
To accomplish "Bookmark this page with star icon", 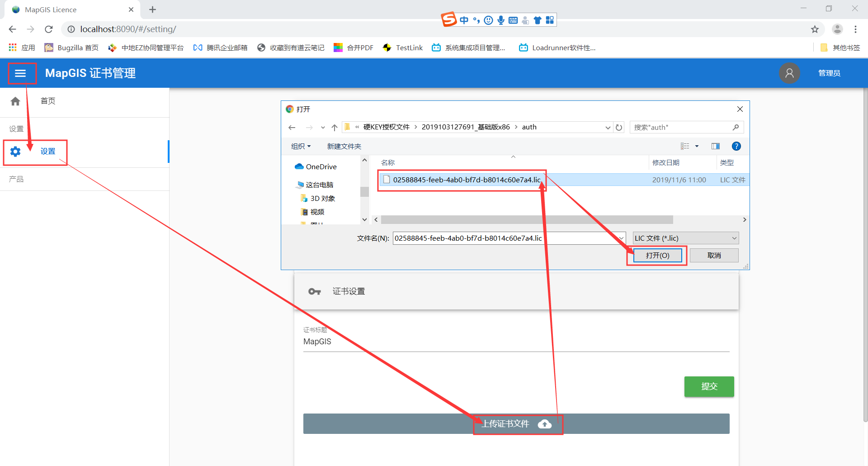I will [x=815, y=29].
